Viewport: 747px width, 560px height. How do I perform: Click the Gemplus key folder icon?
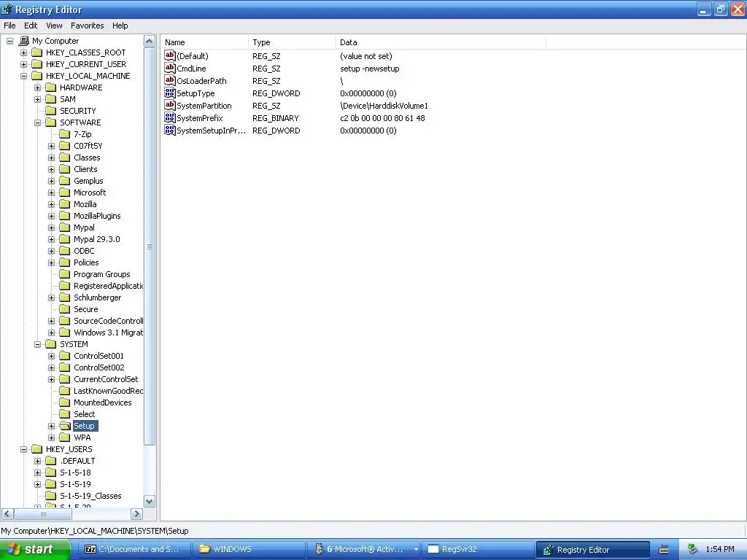click(x=64, y=181)
